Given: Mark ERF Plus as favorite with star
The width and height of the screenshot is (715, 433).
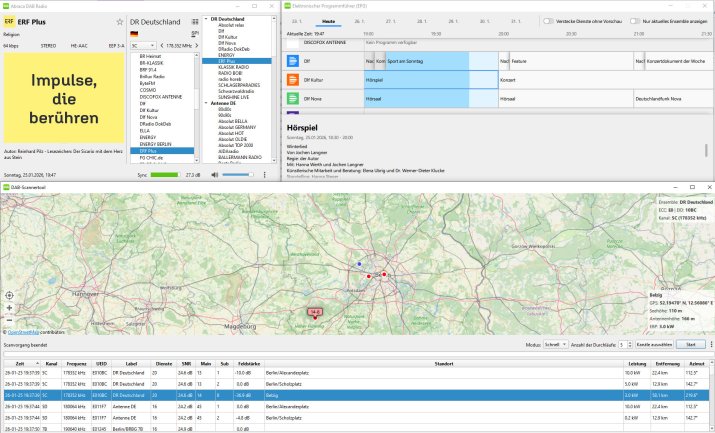Looking at the screenshot, I should click(120, 21).
